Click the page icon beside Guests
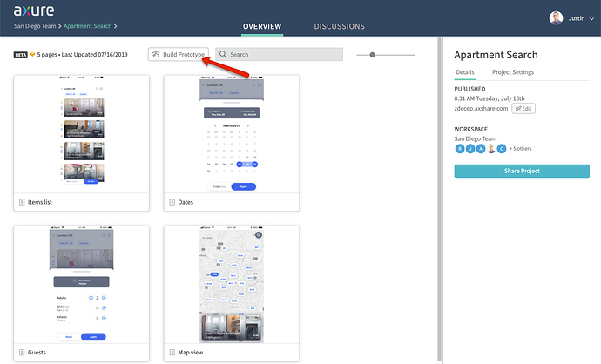The image size is (601, 364). point(22,352)
